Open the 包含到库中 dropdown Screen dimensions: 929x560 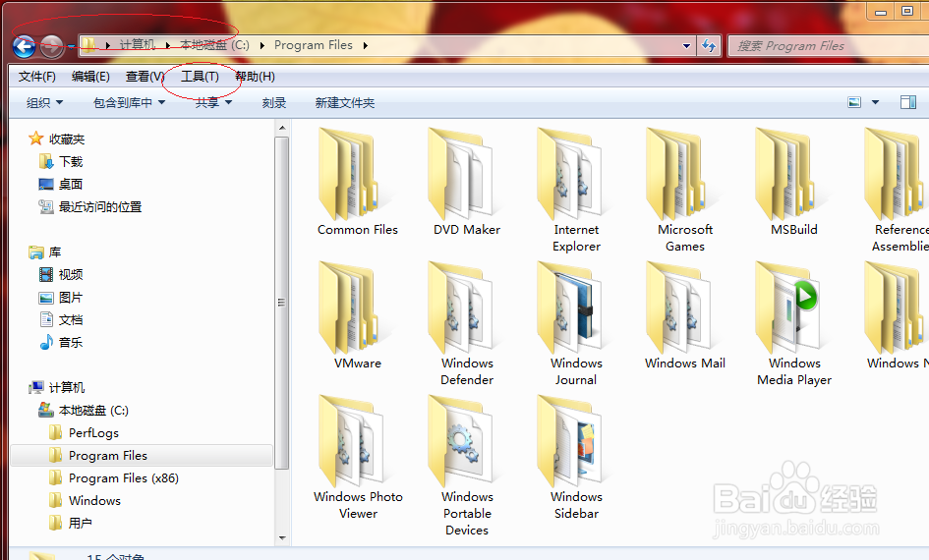129,102
